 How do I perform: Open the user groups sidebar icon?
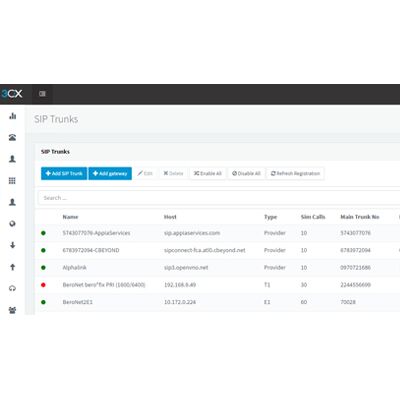point(12,310)
